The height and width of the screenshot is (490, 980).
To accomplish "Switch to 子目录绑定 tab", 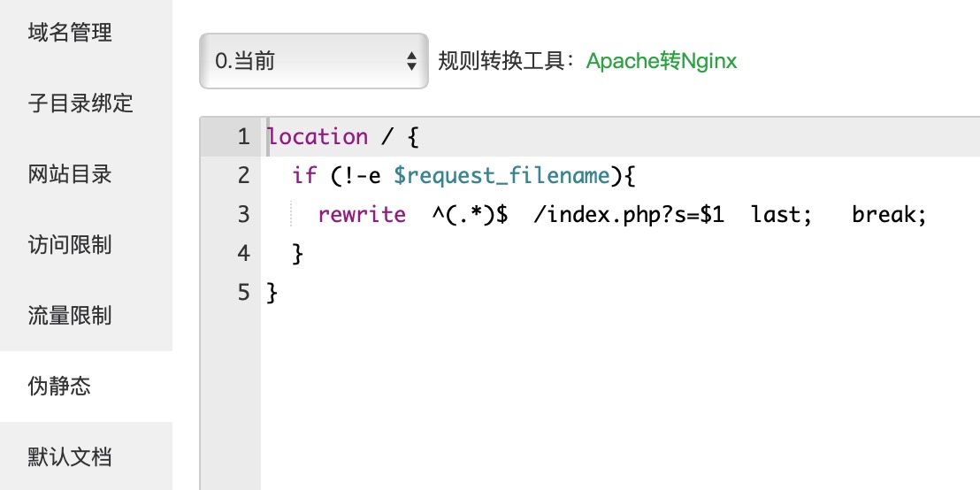I will click(x=80, y=103).
